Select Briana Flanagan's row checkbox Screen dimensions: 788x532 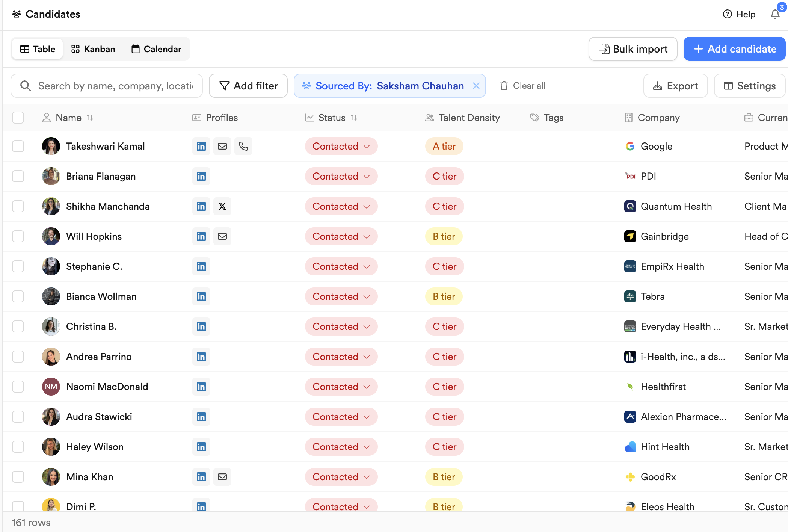(x=18, y=176)
